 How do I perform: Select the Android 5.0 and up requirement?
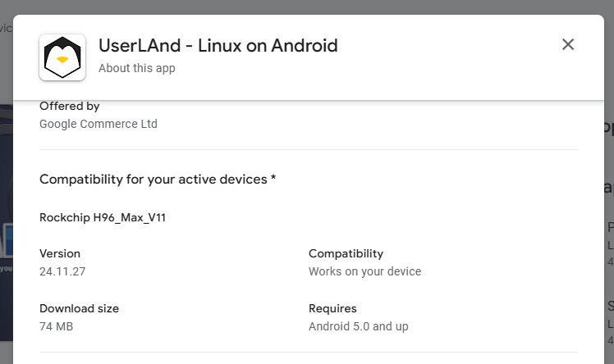click(358, 326)
